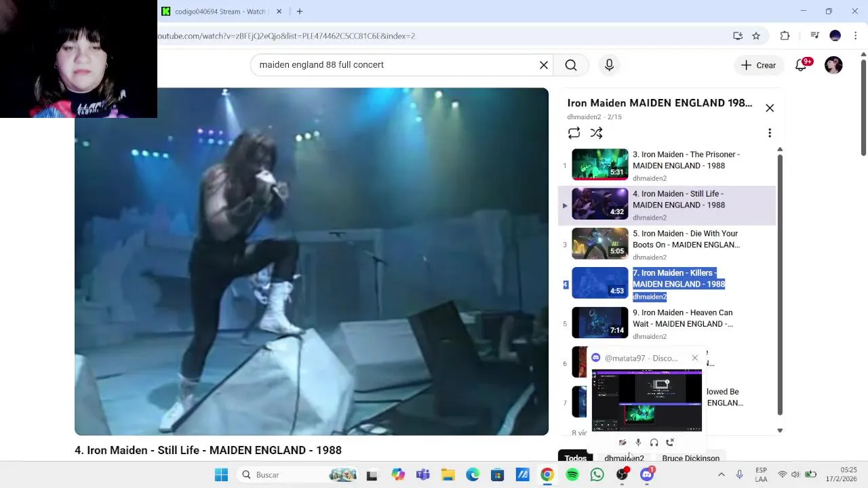Select Still Life playlist entry title
Viewport: 868px width, 488px height.
[679, 199]
